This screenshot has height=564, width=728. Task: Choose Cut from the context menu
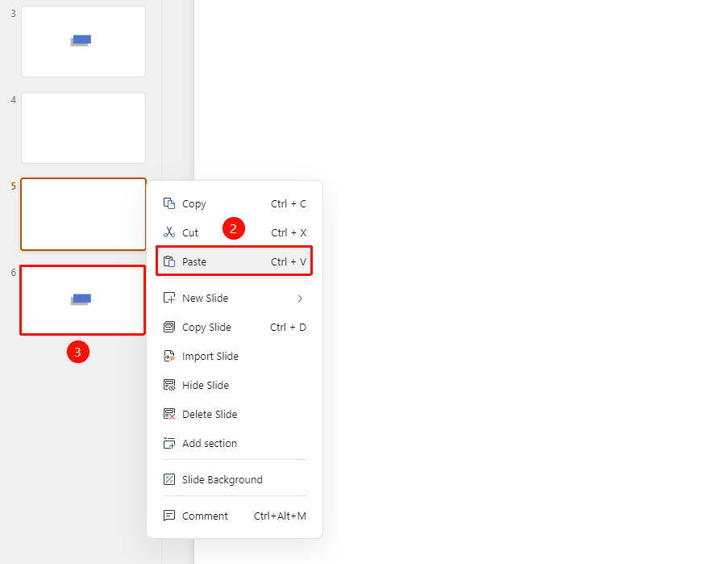click(x=235, y=232)
